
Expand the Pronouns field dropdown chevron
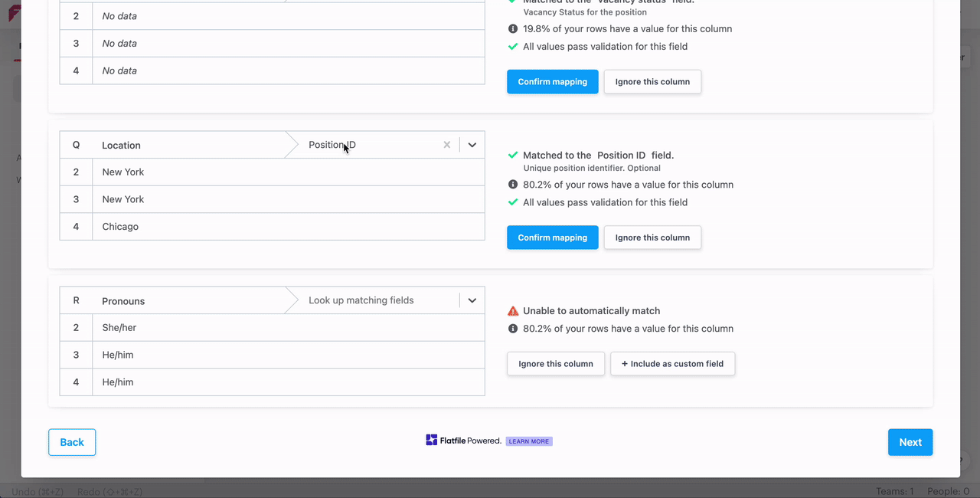(x=472, y=300)
